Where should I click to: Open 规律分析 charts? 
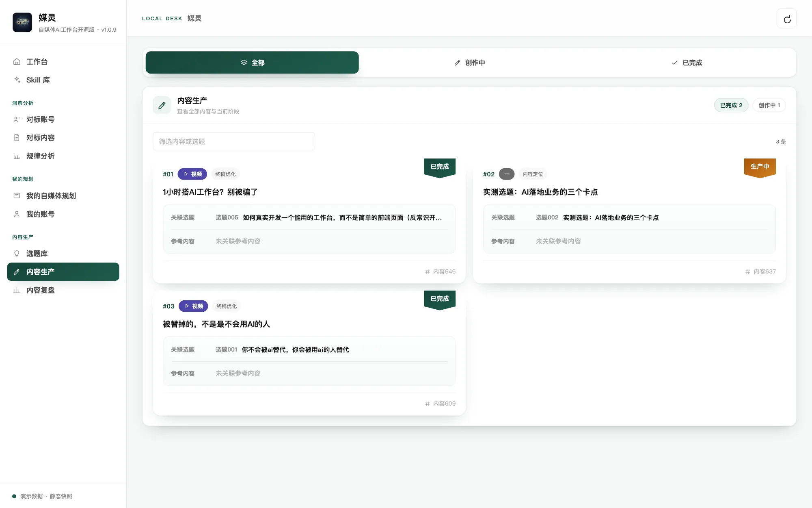click(63, 156)
